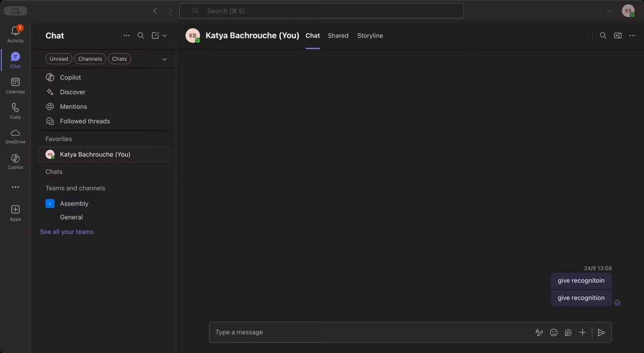Go back with the navigation arrow
Screen dimensions: 644x353
[155, 11]
